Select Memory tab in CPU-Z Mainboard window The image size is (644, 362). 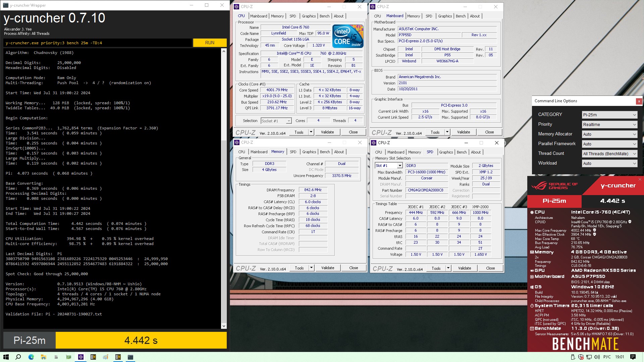(x=413, y=16)
